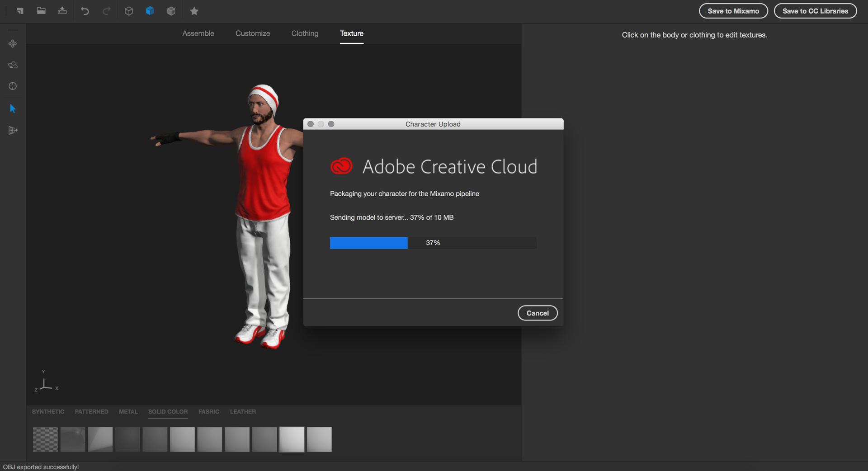The width and height of the screenshot is (868, 471).
Task: Select the dark swatch beside the checkerboard
Action: tap(73, 439)
